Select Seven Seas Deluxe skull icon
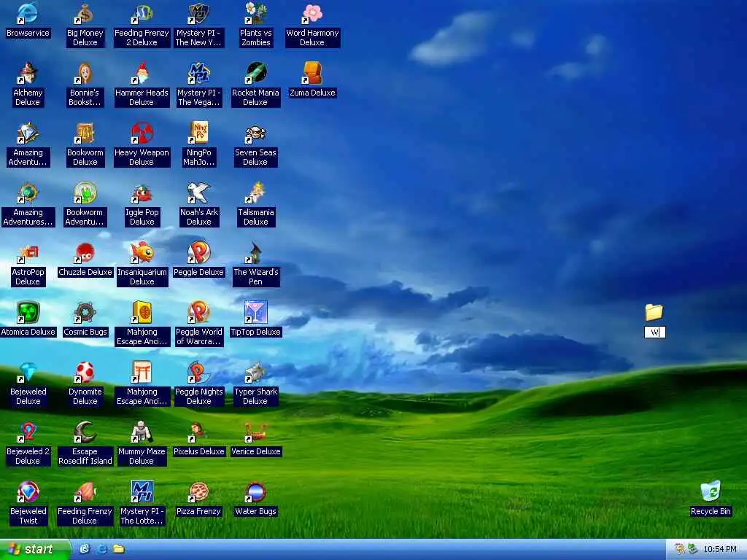Viewport: 747px width, 560px height. point(256,133)
